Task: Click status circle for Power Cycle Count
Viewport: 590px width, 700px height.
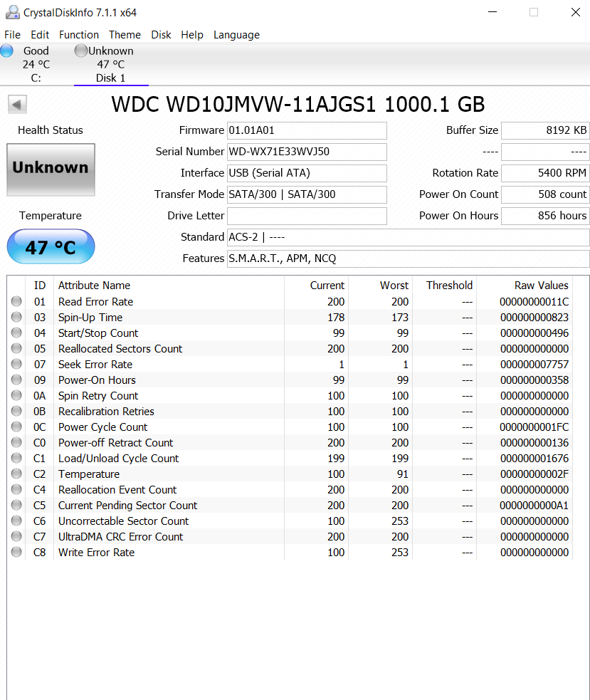Action: pyautogui.click(x=16, y=427)
